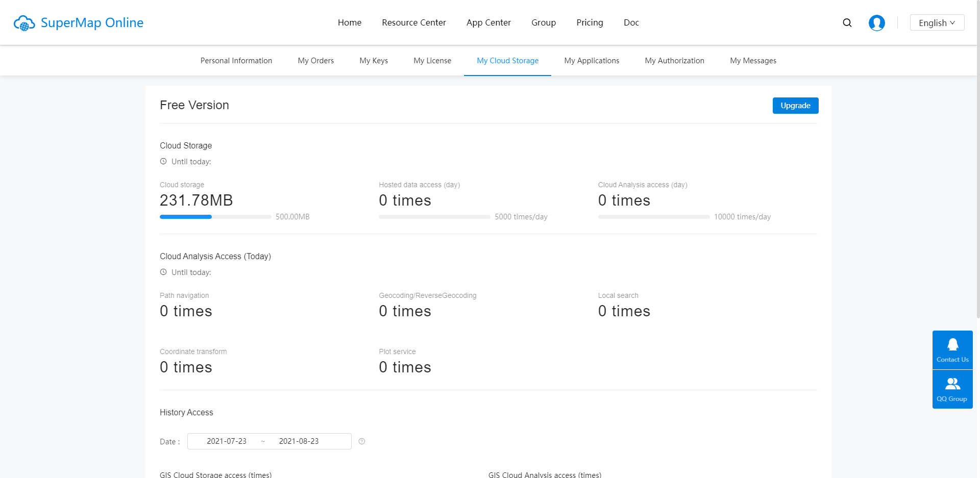Click SuperMap Online title text
This screenshot has height=478, width=980.
[92, 23]
